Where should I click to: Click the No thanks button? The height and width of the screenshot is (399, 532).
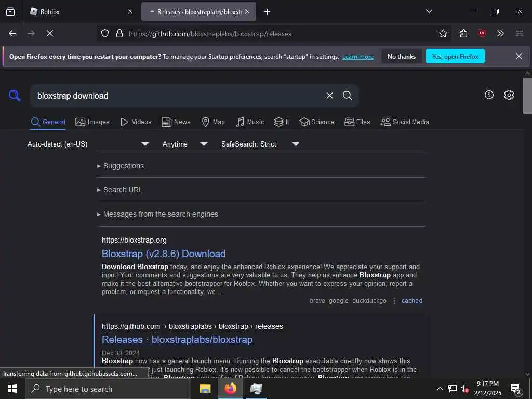[402, 56]
